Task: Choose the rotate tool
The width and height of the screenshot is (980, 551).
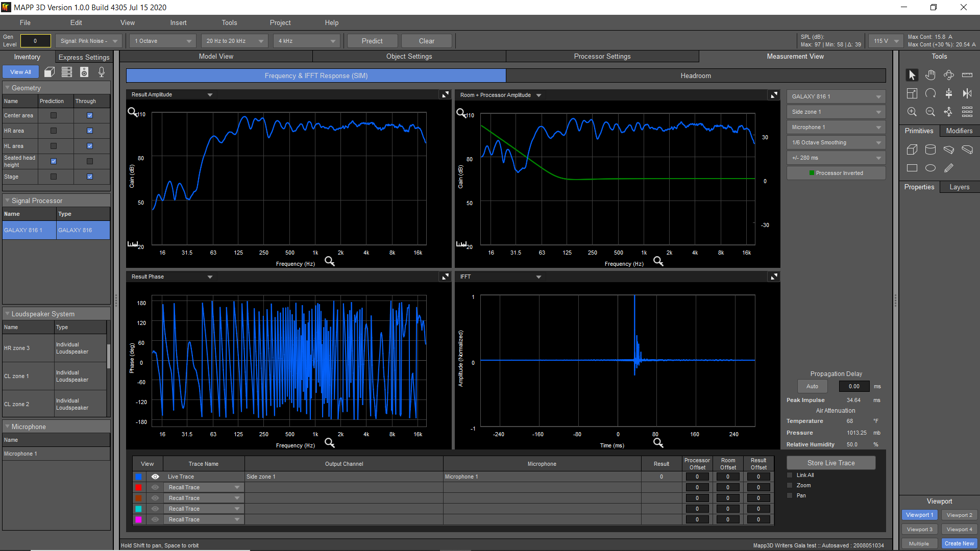Action: click(930, 93)
